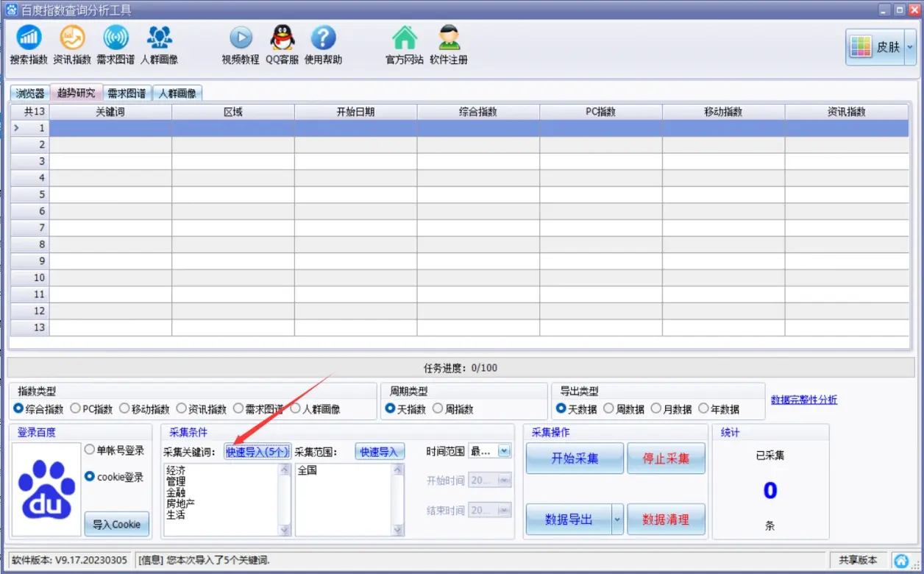Click the 导入Cookie button
This screenshot has width=924, height=574.
click(x=115, y=524)
